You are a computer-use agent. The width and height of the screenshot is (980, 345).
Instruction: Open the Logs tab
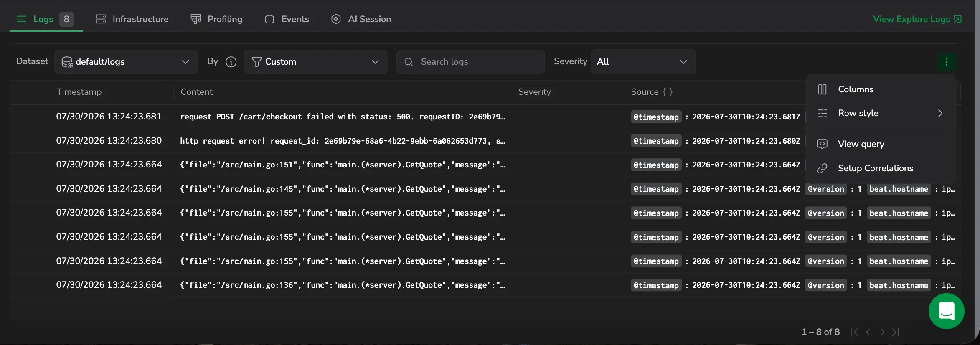point(46,19)
